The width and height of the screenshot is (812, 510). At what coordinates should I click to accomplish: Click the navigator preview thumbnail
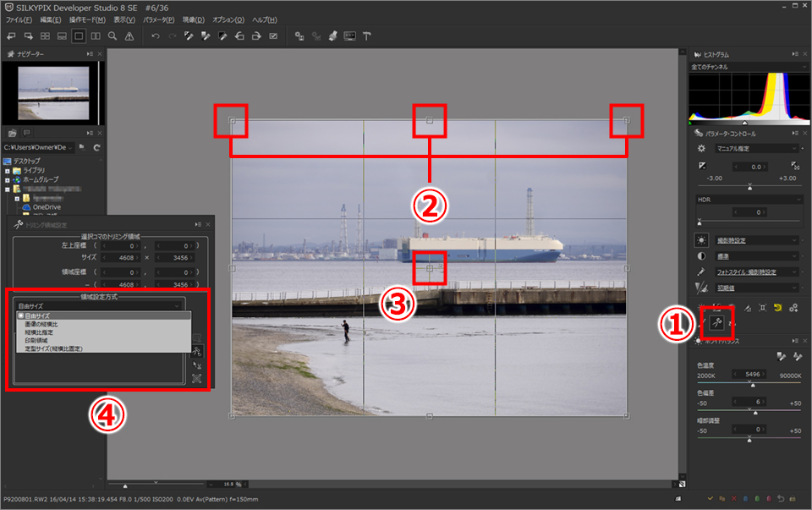click(x=52, y=92)
